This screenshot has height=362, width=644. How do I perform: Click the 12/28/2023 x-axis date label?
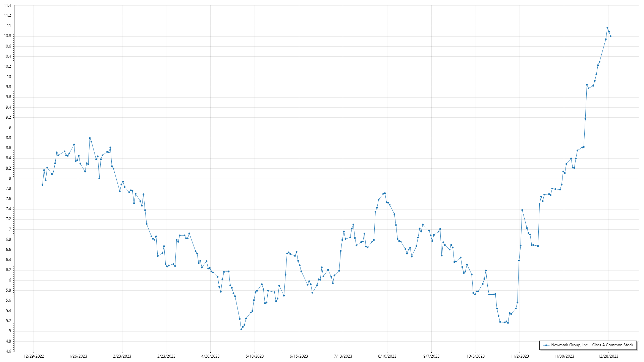click(x=608, y=356)
